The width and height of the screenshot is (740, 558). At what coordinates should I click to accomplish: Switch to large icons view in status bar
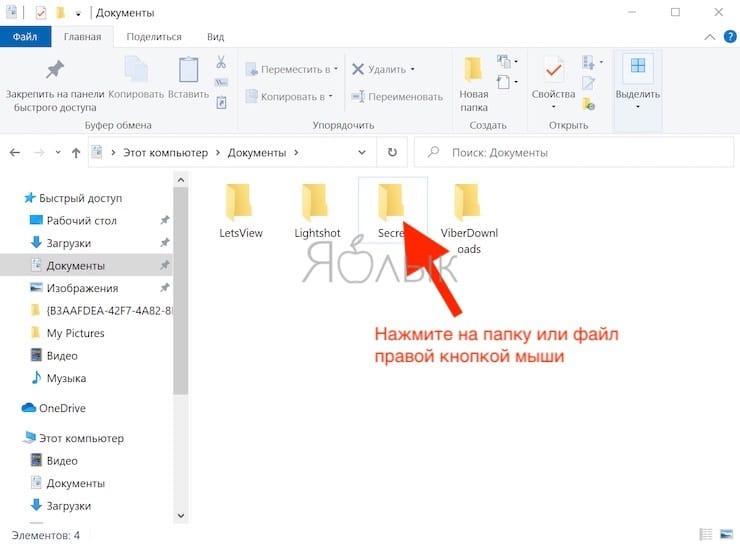[x=726, y=534]
